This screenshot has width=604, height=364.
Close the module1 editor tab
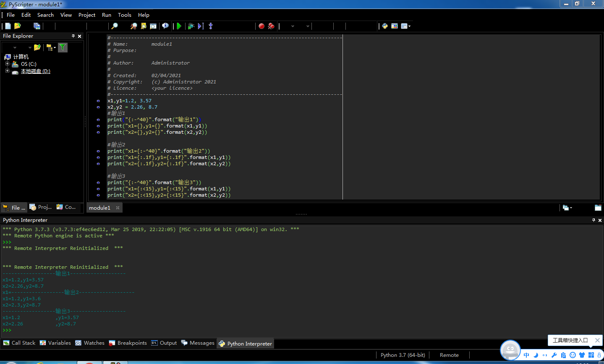[118, 208]
